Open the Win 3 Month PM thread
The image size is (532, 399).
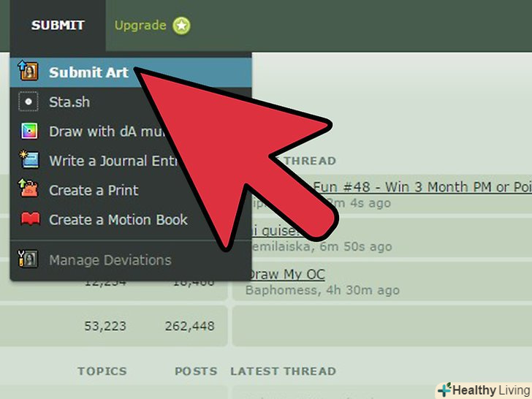pyautogui.click(x=422, y=187)
